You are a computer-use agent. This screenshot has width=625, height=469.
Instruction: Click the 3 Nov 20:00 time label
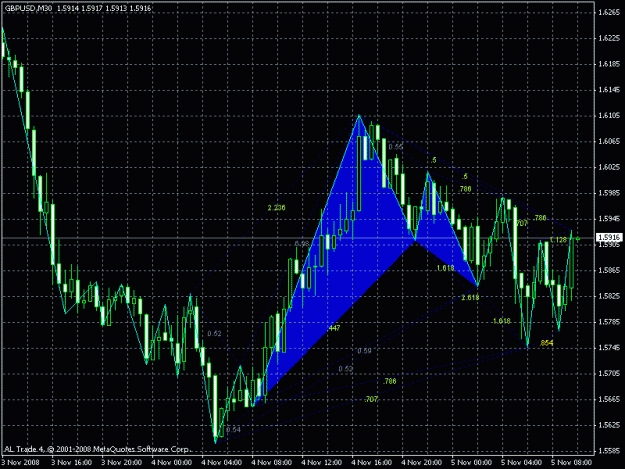pyautogui.click(x=122, y=462)
